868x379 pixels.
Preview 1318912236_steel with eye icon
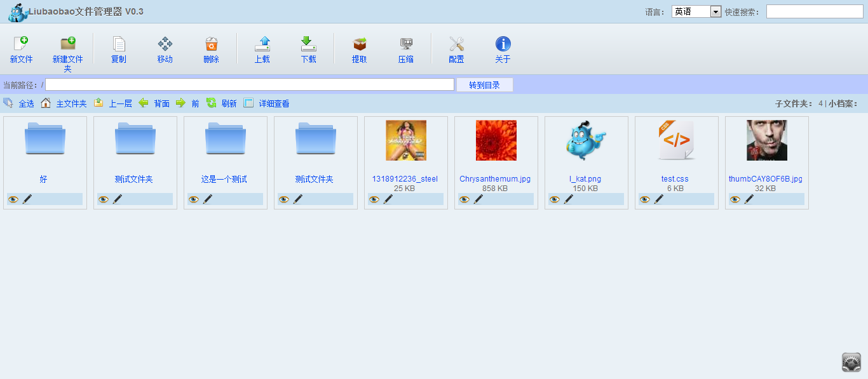pos(374,199)
